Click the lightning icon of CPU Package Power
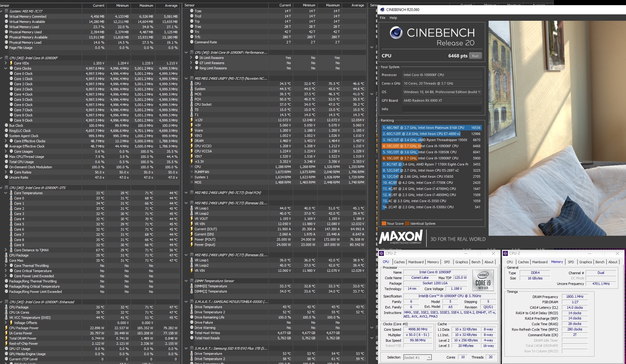 (x=6, y=328)
